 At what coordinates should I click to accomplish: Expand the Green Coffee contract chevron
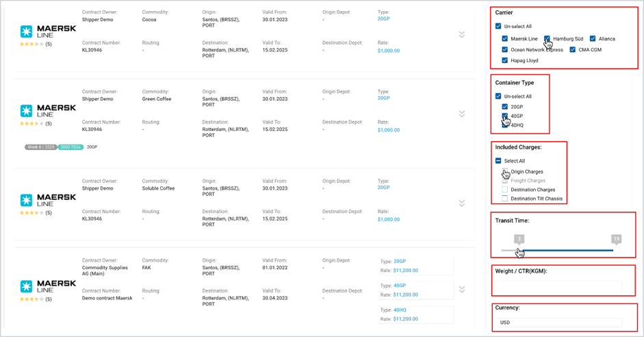coord(462,114)
